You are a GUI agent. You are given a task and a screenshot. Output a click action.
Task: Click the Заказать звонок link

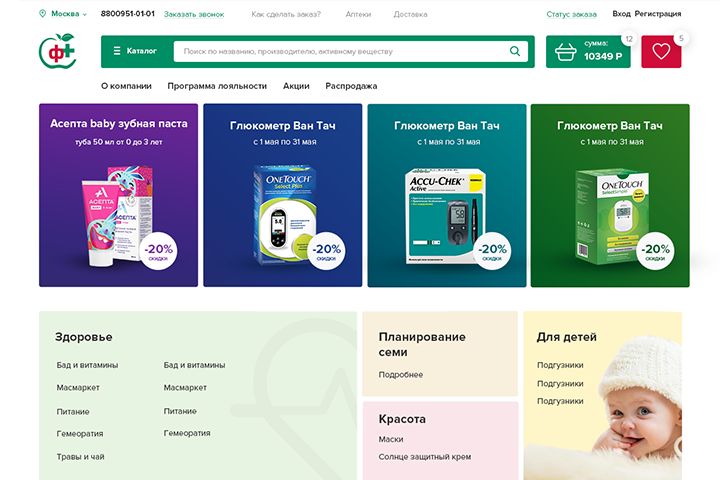194,14
